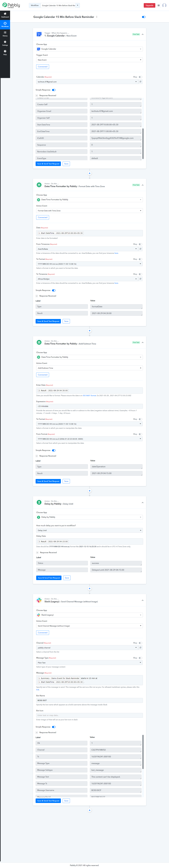This screenshot has width=169, height=868.
Task: Open the Delay Until delay type dropdown
Action: [x=89, y=530]
